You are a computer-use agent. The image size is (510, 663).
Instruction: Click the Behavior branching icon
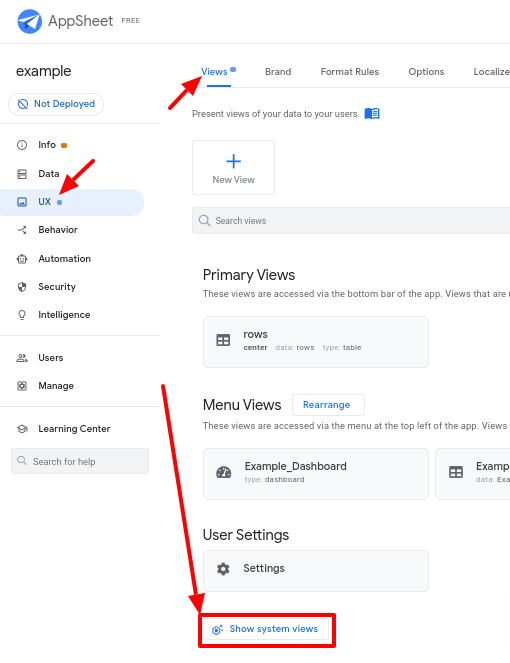[x=22, y=230]
